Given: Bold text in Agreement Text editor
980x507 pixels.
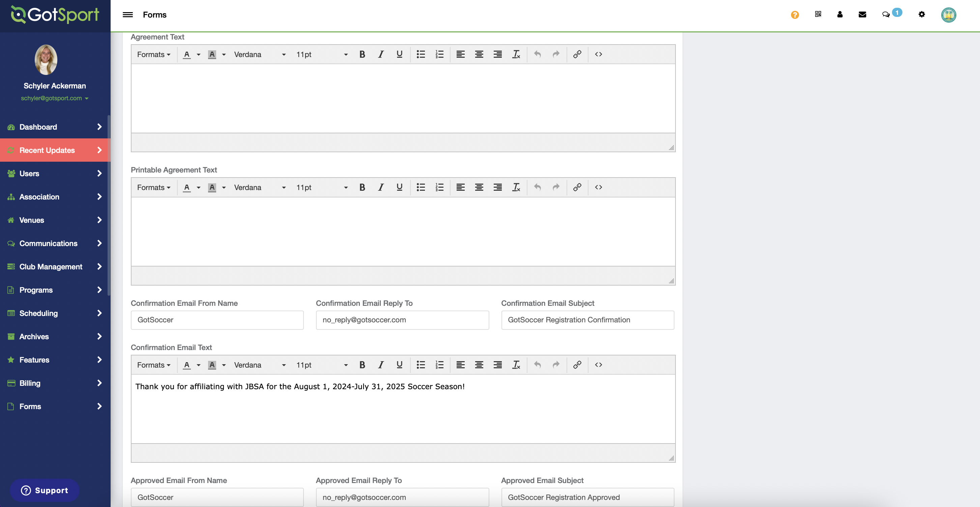Looking at the screenshot, I should pos(362,54).
